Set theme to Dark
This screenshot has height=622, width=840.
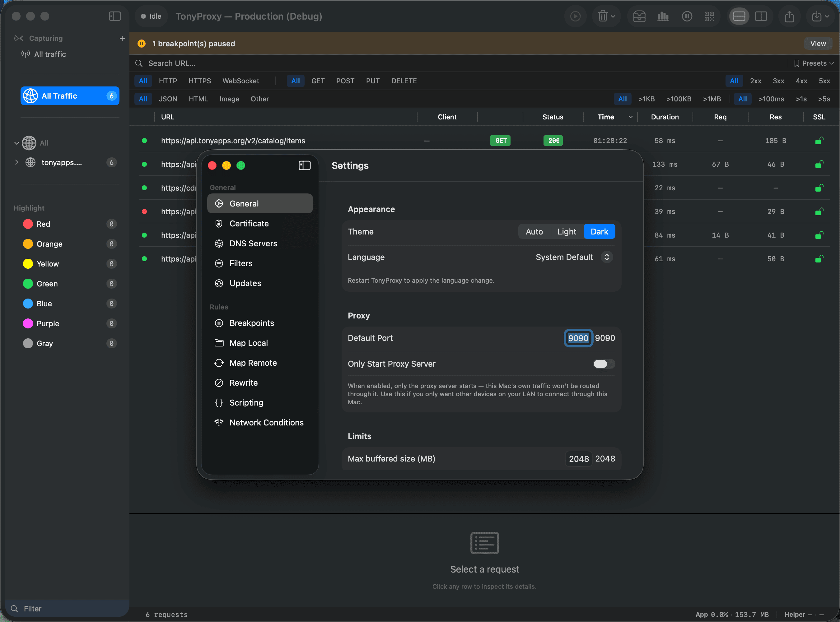[x=599, y=232]
